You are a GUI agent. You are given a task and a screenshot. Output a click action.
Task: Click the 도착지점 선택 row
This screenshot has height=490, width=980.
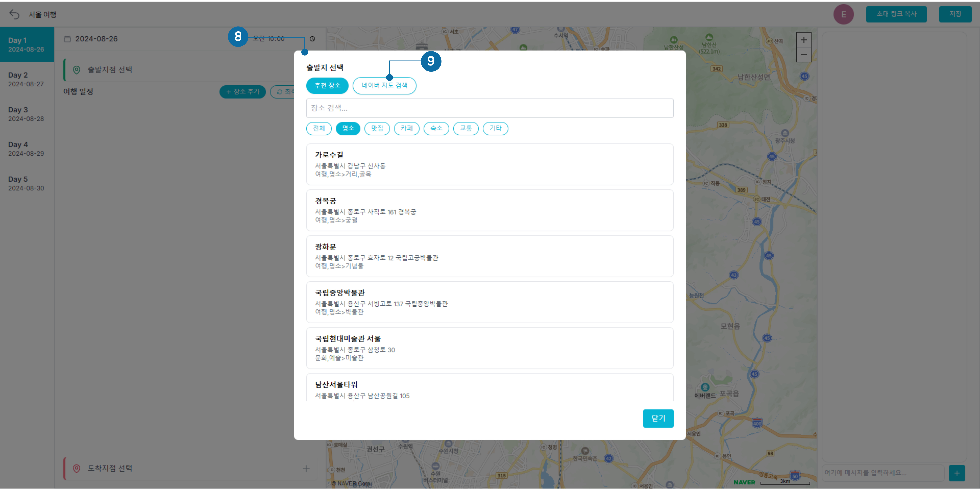(190, 468)
